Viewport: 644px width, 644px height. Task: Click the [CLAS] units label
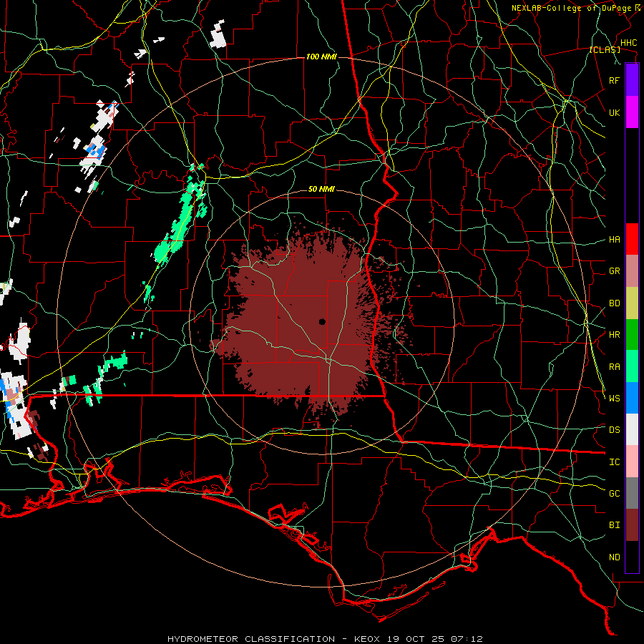pyautogui.click(x=605, y=50)
